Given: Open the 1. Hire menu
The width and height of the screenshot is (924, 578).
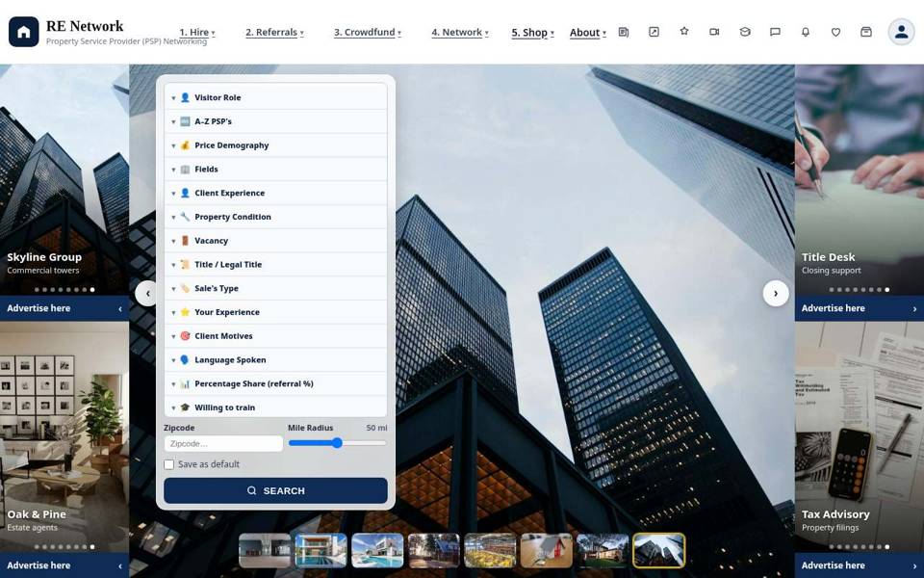Looking at the screenshot, I should coord(196,33).
